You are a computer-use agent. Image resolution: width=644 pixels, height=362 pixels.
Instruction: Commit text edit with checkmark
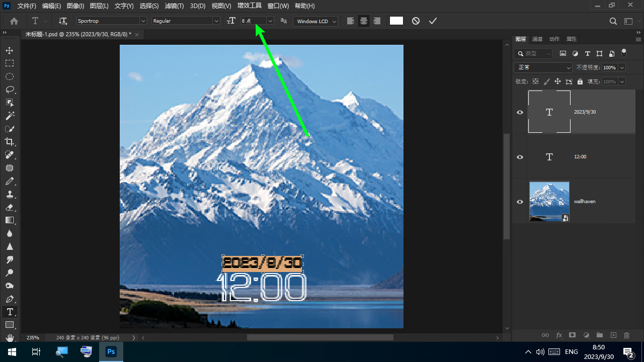(x=433, y=21)
